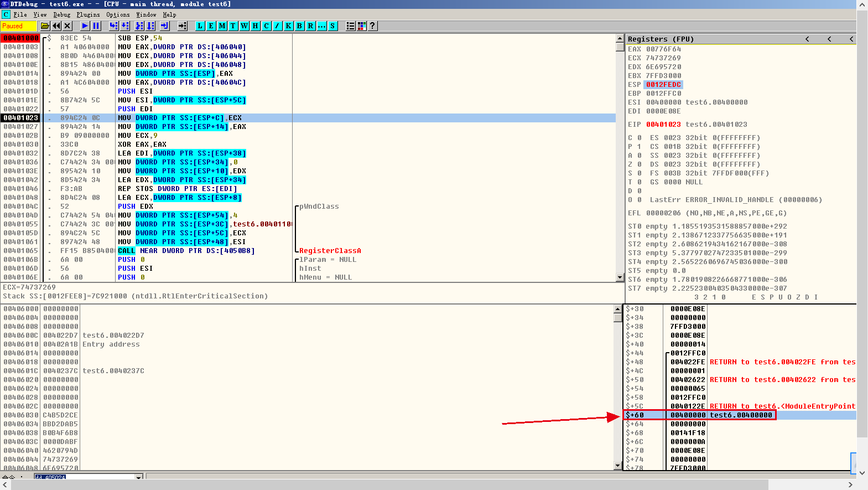
Task: Restart the program with the rewind icon
Action: pos(56,26)
